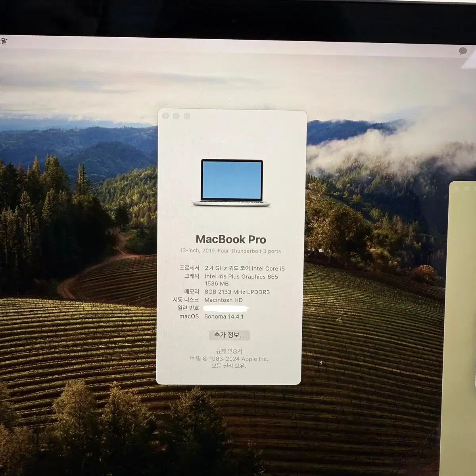476x476 pixels.
Task: Select the 'Macintosh HD' startup disk value
Action: coord(224,300)
